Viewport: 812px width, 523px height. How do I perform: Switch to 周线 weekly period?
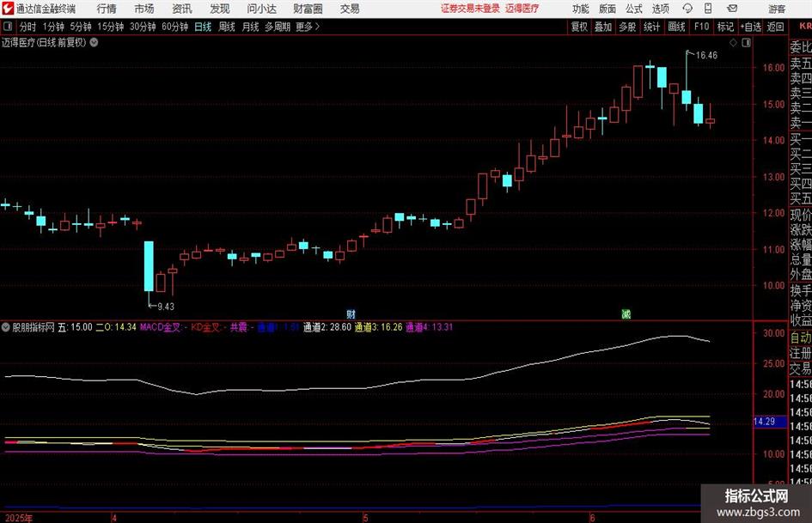tap(226, 27)
